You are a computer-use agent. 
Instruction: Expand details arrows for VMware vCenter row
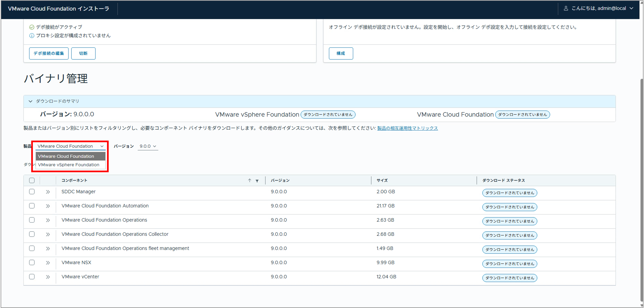click(48, 277)
